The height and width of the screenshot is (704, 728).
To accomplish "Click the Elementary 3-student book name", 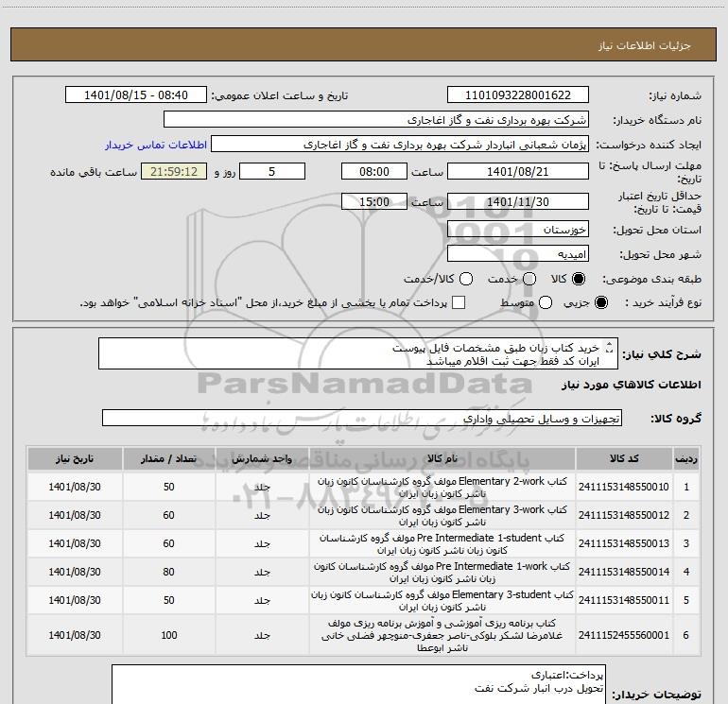I will tap(442, 600).
